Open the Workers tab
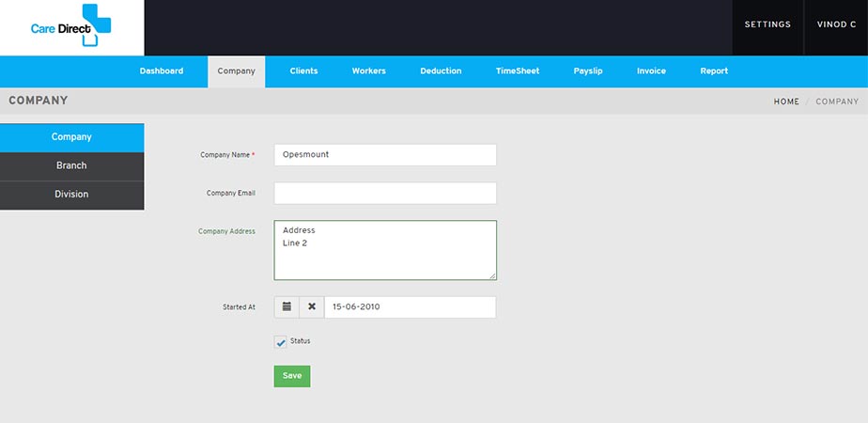 (x=368, y=71)
